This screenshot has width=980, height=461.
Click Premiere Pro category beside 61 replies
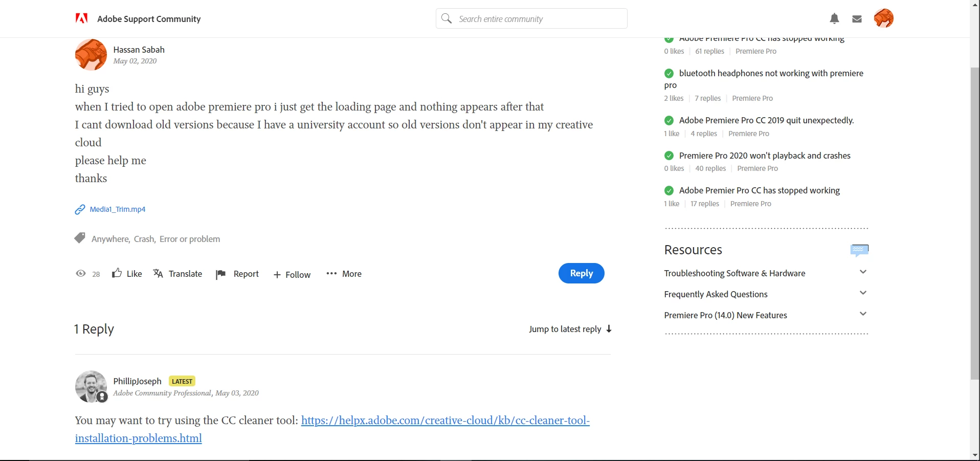(x=756, y=51)
